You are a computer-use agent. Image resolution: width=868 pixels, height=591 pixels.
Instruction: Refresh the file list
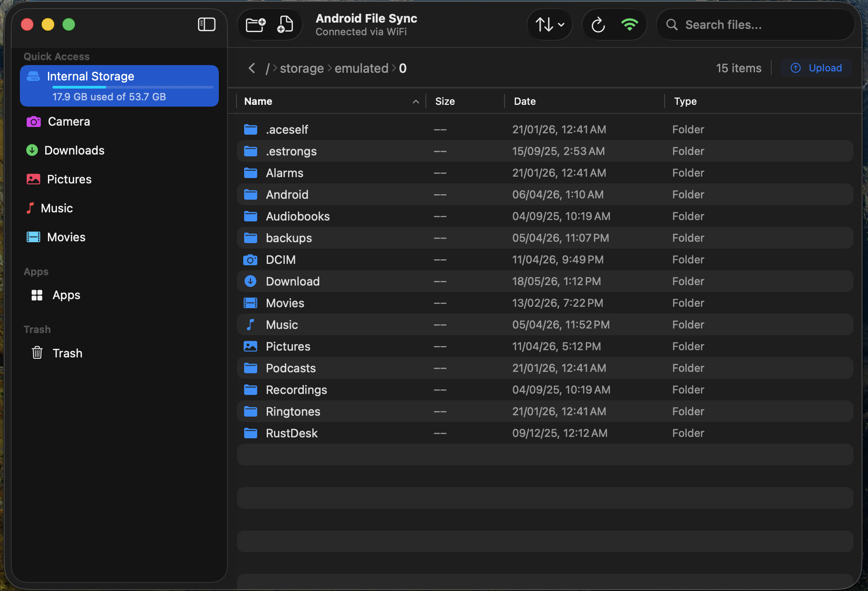point(598,24)
